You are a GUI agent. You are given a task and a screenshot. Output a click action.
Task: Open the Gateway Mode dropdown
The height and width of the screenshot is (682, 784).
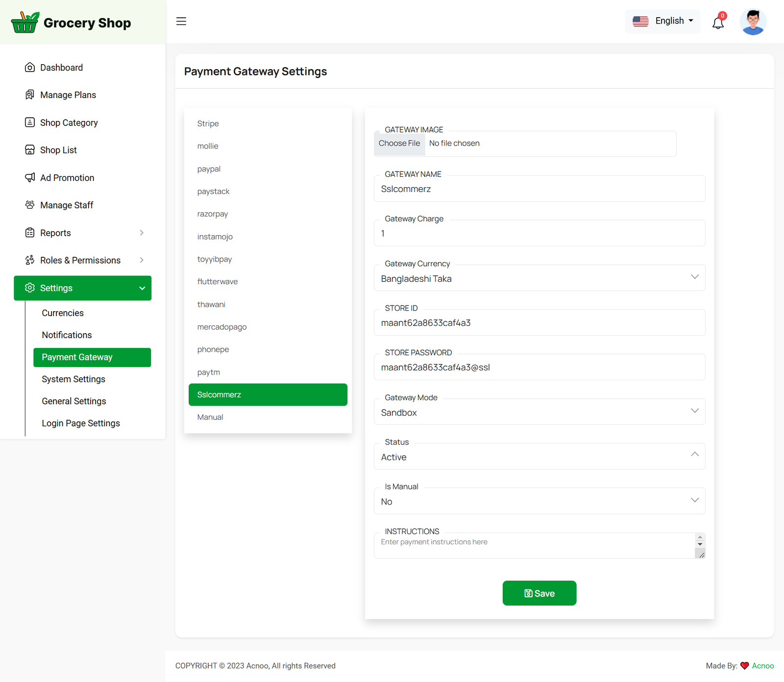539,412
